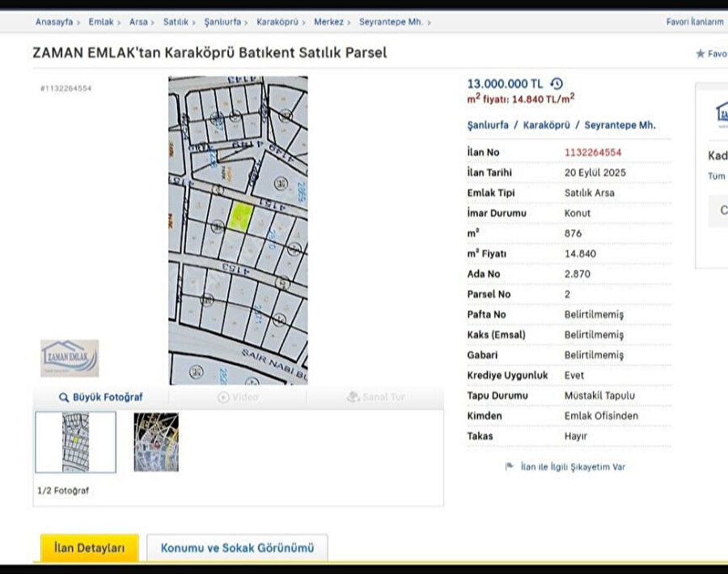Switch to Konumu ve Sokak Görünümü tab
The height and width of the screenshot is (574, 728).
click(x=236, y=548)
